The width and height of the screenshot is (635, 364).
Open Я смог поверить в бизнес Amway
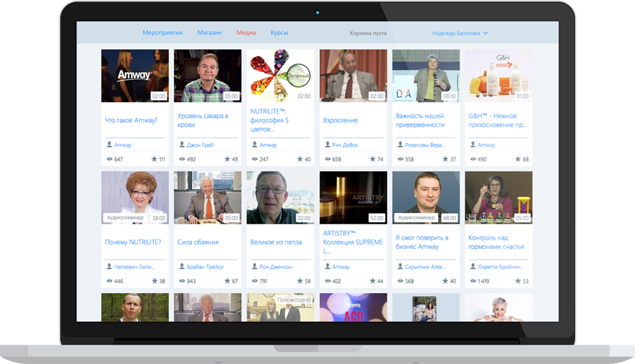point(422,242)
